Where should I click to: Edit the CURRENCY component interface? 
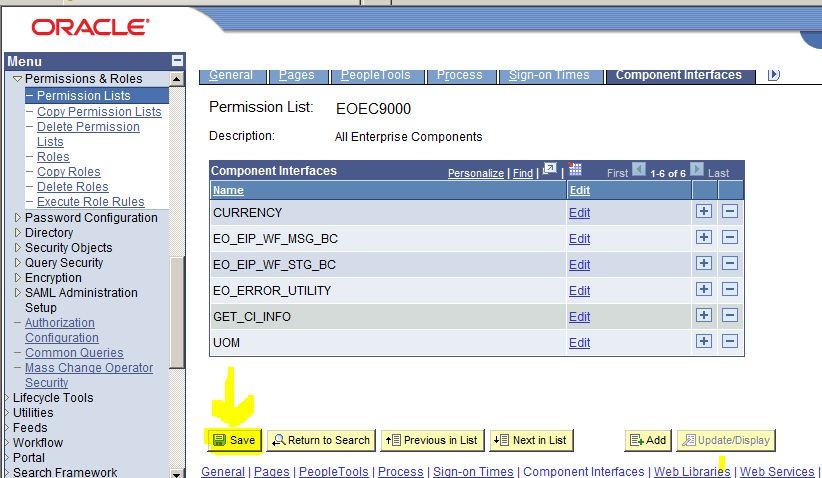tap(579, 213)
